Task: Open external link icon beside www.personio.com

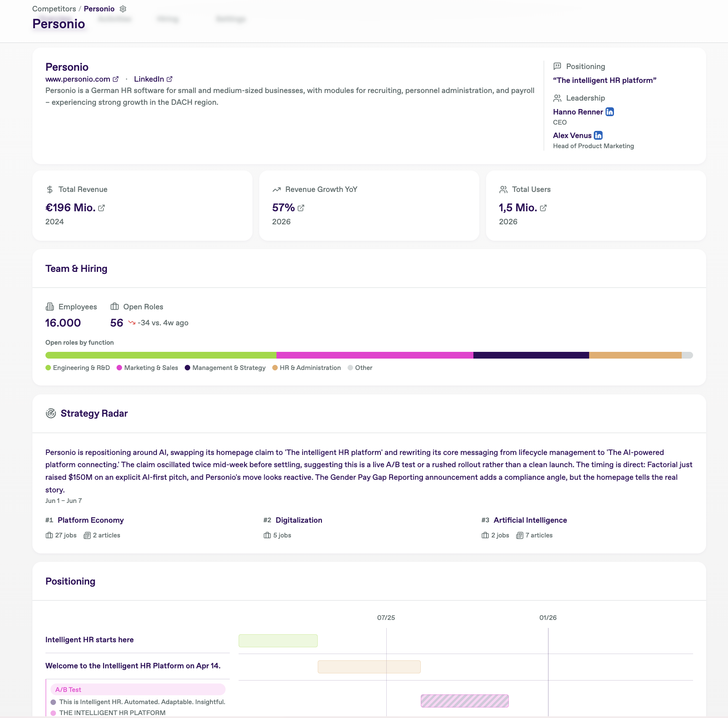Action: click(116, 79)
